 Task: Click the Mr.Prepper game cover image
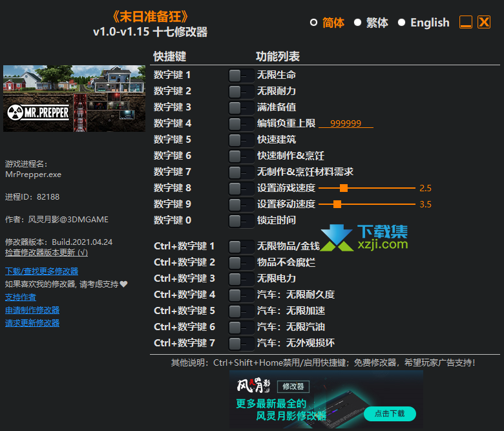(74, 98)
